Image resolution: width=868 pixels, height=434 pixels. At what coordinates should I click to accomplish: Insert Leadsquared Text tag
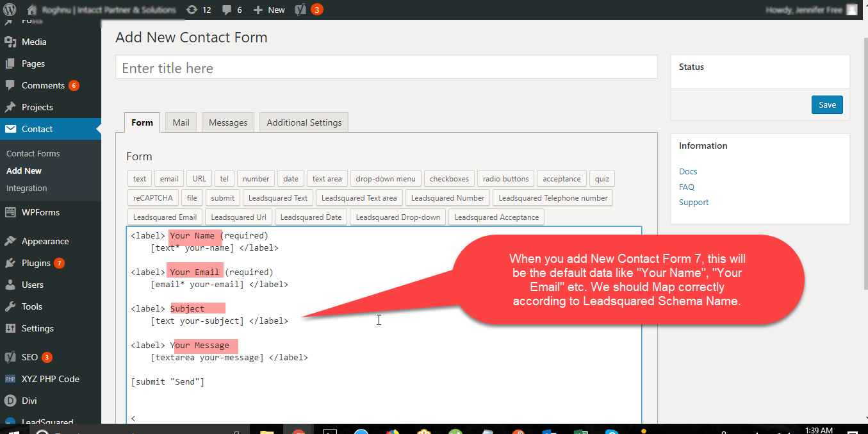click(278, 198)
